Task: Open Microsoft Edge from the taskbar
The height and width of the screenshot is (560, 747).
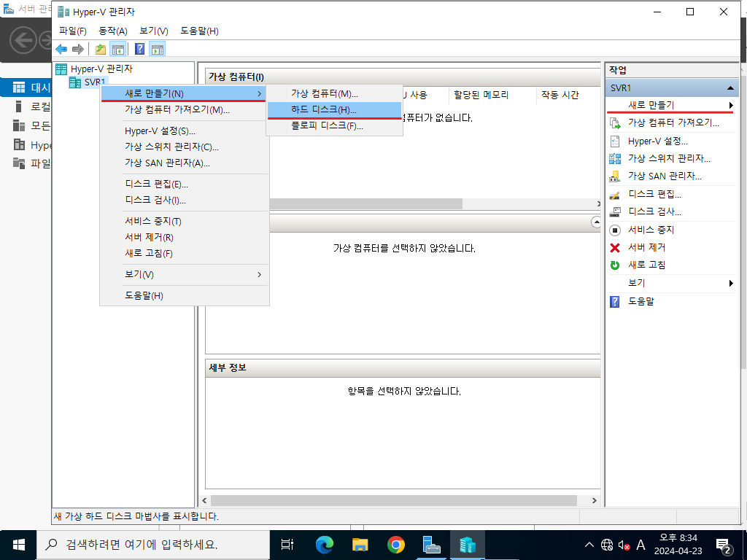Action: [x=325, y=545]
